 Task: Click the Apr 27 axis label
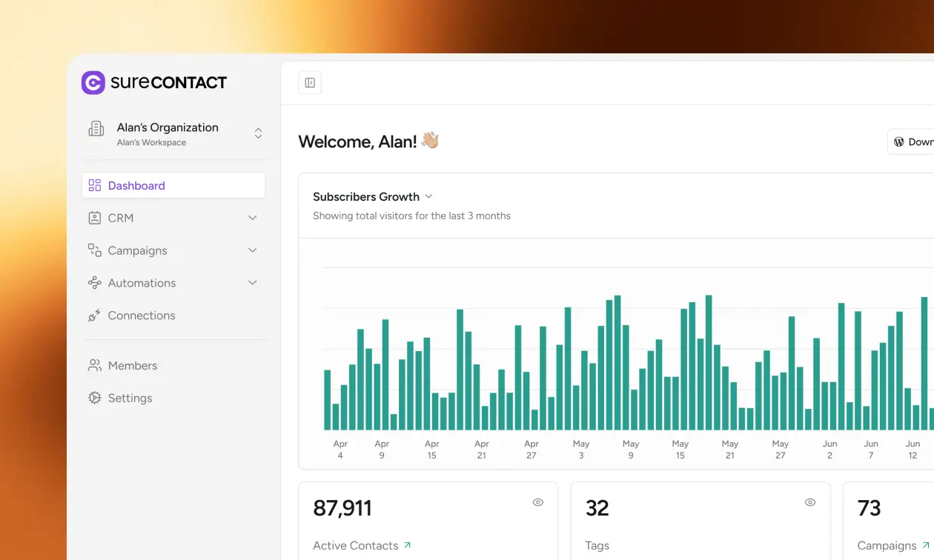(x=531, y=450)
